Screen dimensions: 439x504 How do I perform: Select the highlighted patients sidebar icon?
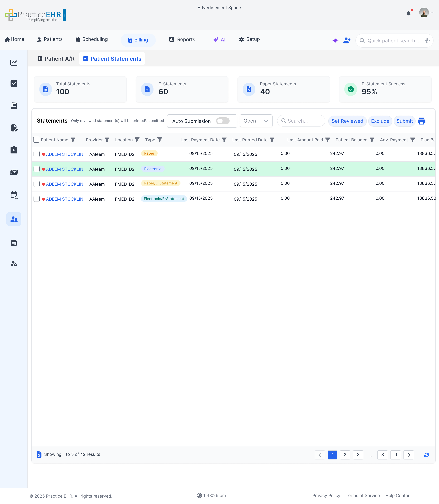point(14,219)
